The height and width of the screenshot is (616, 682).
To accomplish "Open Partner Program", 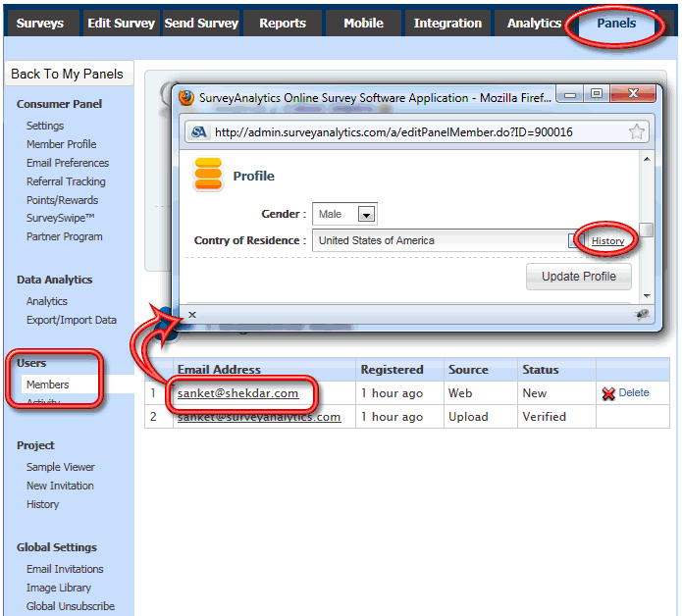I will [x=65, y=237].
